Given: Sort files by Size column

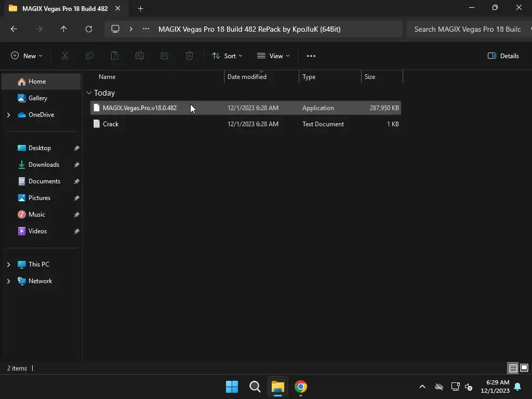Looking at the screenshot, I should [x=370, y=77].
